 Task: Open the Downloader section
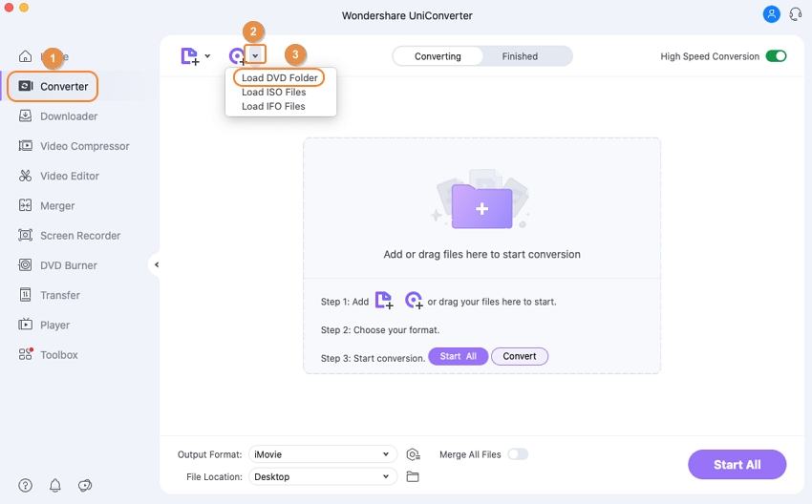point(69,116)
